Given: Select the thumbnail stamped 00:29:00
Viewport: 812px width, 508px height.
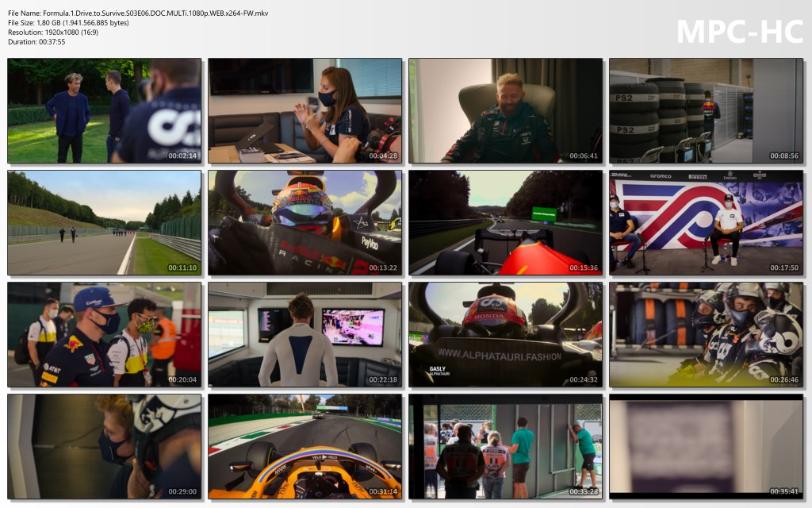Looking at the screenshot, I should pos(104,446).
